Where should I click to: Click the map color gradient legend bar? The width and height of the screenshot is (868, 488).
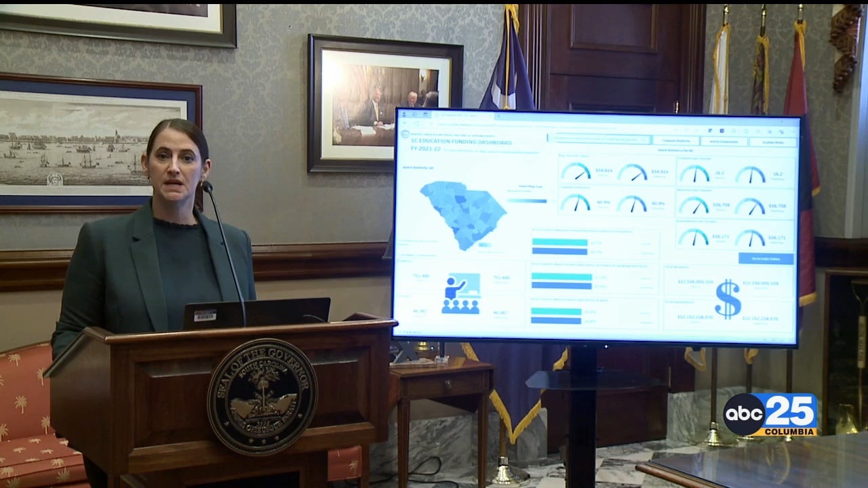(x=527, y=201)
